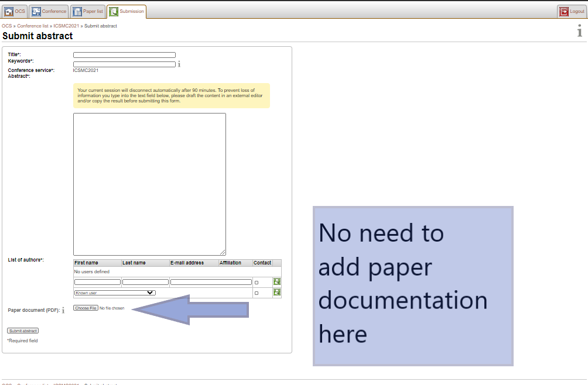Click the Submit abstract button

coord(23,331)
